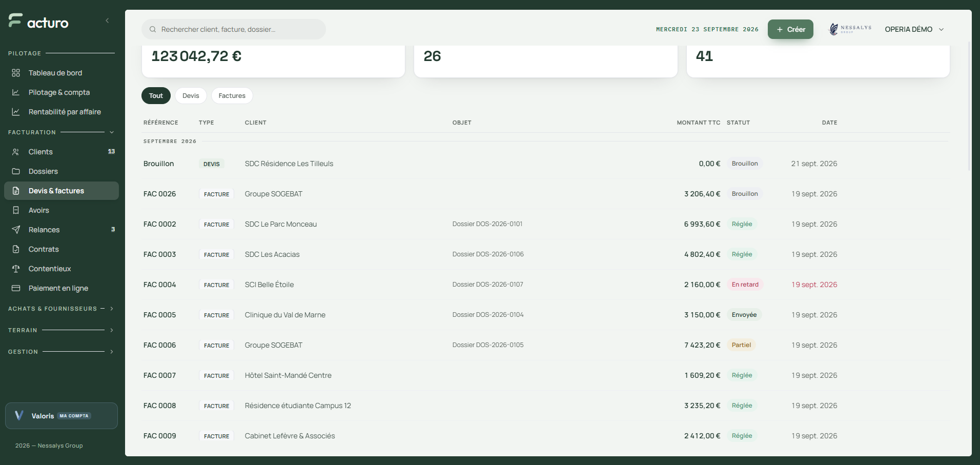Click the En retard status badge
The height and width of the screenshot is (465, 980).
[x=745, y=285]
